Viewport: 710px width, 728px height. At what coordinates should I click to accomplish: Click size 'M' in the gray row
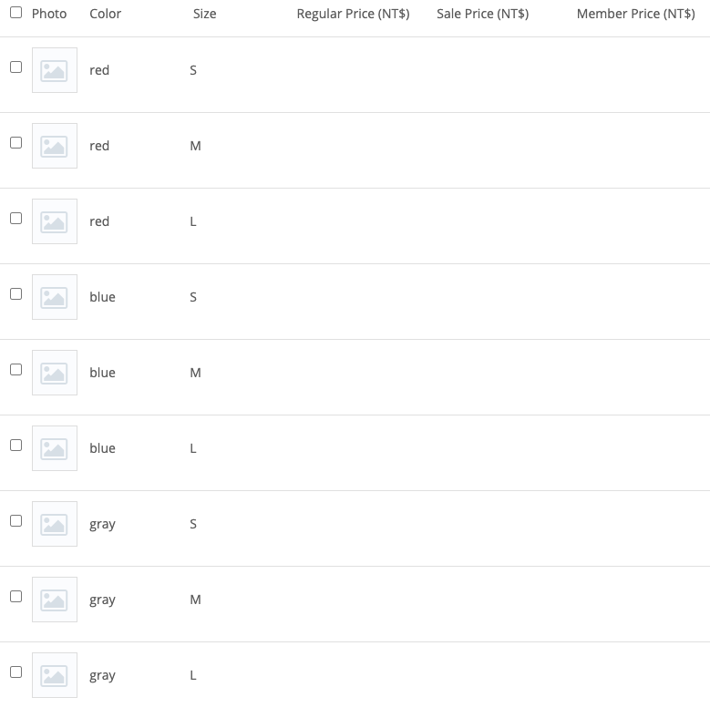195,600
